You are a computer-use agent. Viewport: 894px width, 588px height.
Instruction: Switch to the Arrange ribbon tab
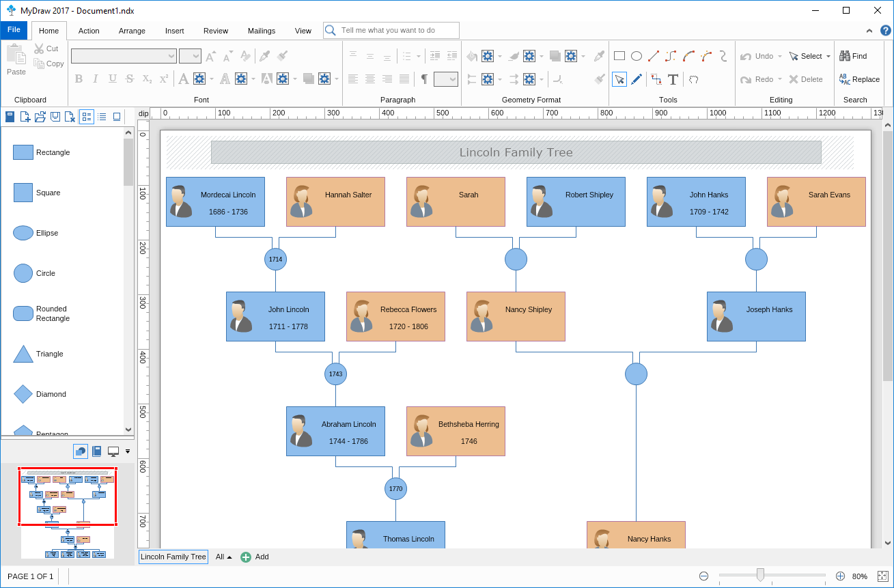tap(132, 31)
